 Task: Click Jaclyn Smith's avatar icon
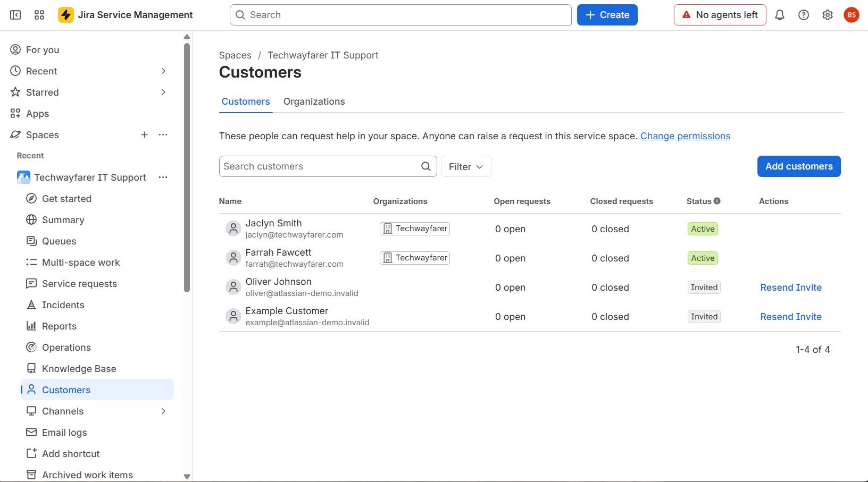coord(233,229)
